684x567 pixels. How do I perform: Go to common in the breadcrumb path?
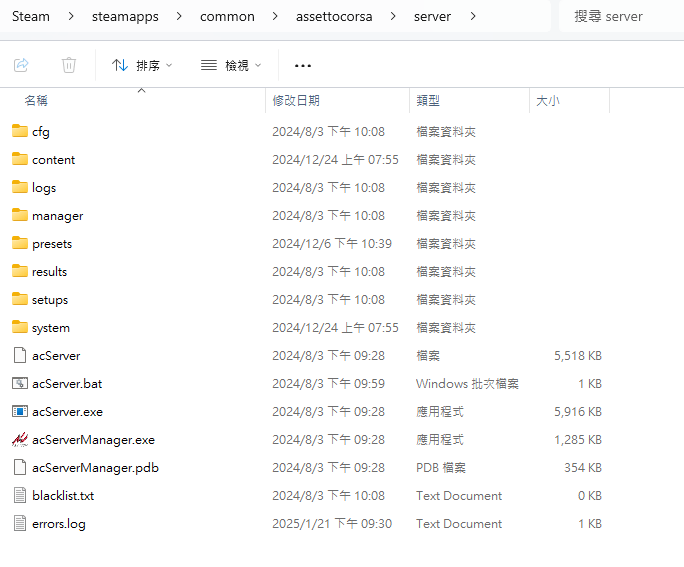pos(227,17)
